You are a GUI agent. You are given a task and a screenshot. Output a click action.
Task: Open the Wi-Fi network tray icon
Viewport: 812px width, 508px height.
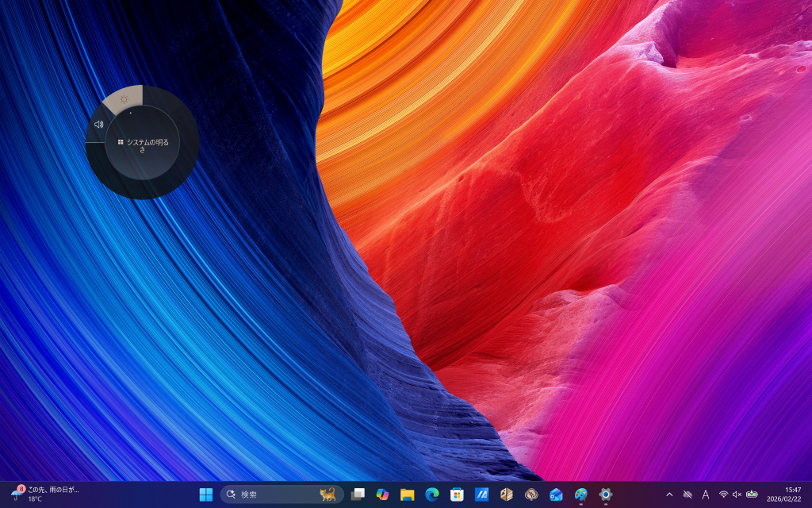723,495
